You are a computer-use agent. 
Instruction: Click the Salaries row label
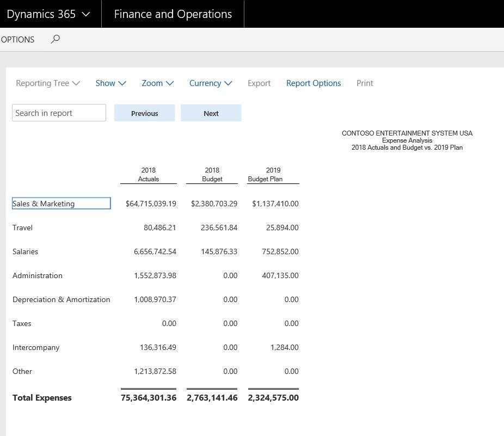[x=26, y=251]
